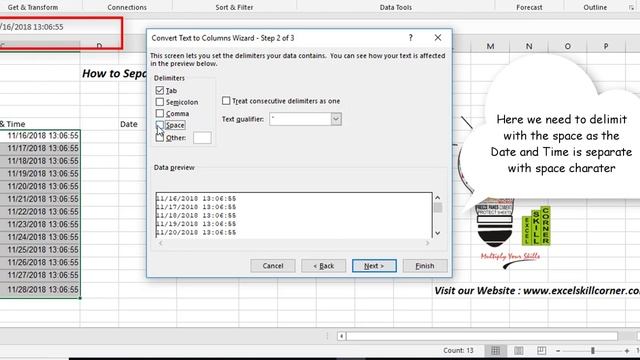Click cell with 11/24/2018 13:06:55
640x360 pixels.
[40, 237]
